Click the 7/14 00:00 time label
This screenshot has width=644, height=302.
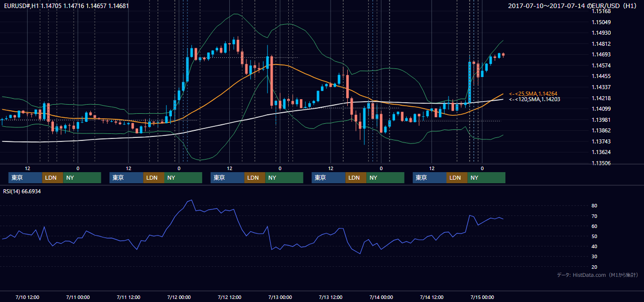(381, 297)
